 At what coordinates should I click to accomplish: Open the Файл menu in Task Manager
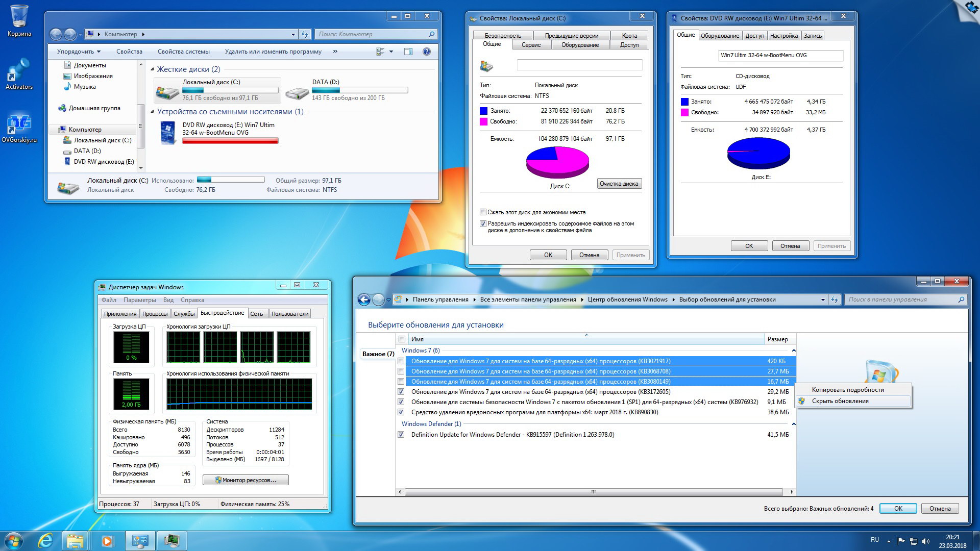109,300
